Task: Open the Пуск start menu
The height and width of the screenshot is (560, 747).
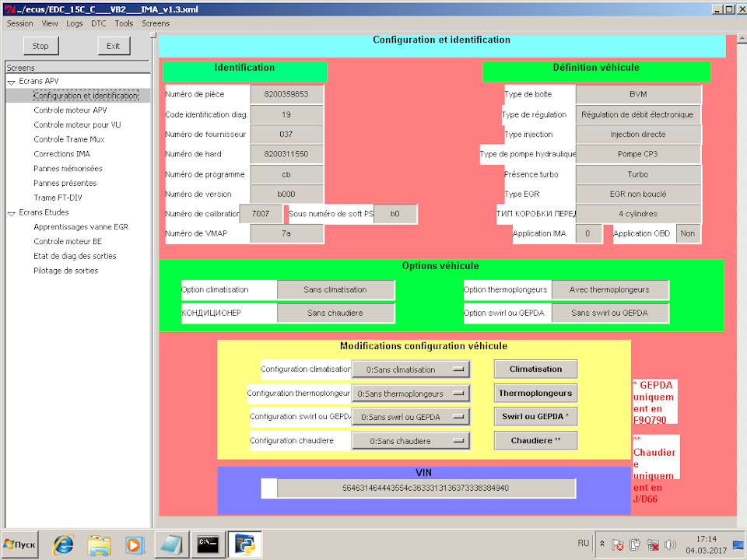Action: 19,544
